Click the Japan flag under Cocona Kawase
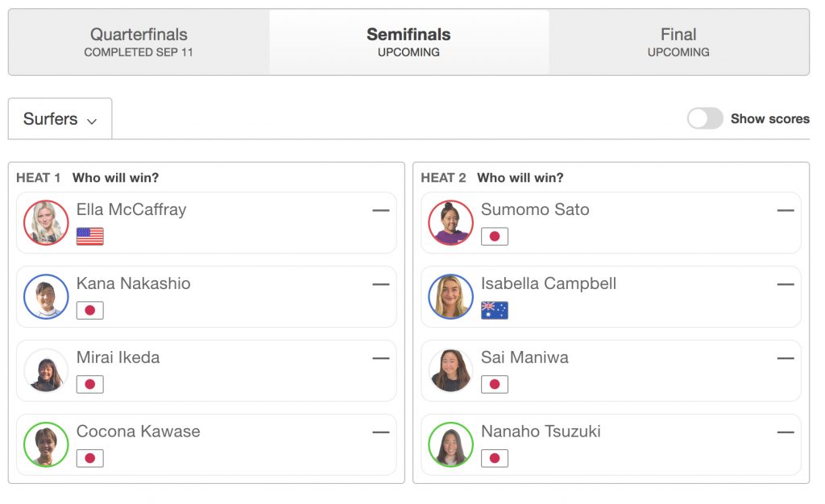The image size is (825, 504). 90,459
